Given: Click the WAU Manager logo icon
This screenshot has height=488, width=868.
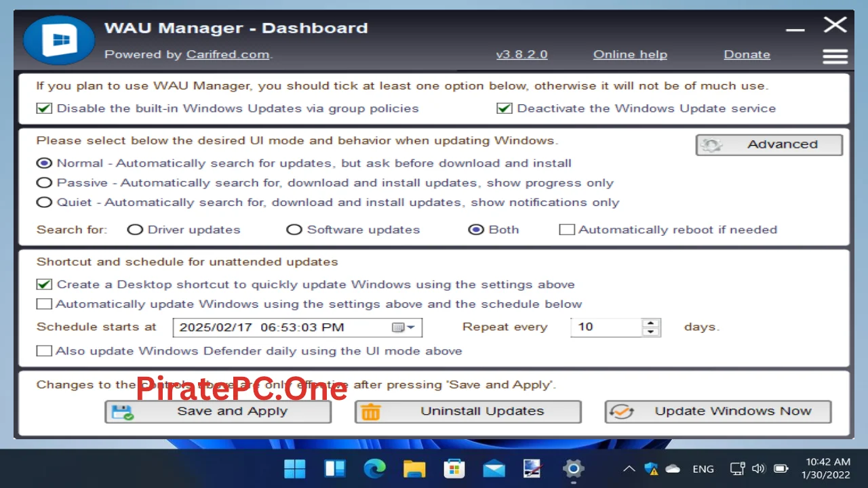Looking at the screenshot, I should (59, 40).
